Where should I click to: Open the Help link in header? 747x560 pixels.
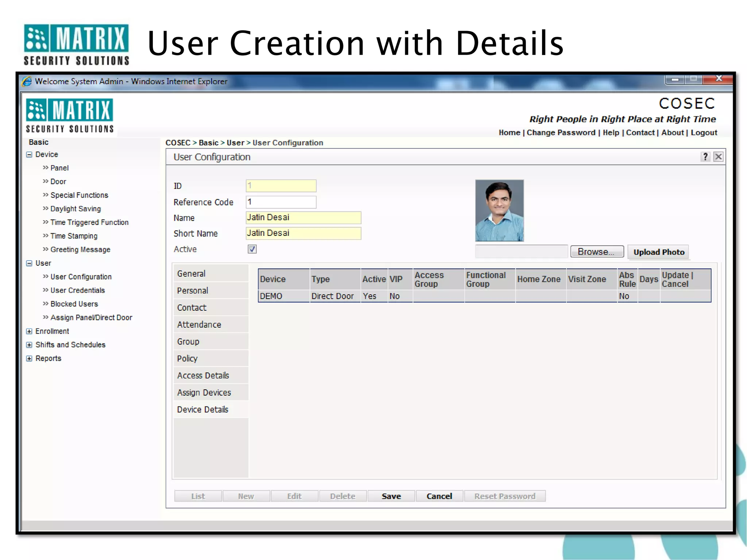pos(611,133)
